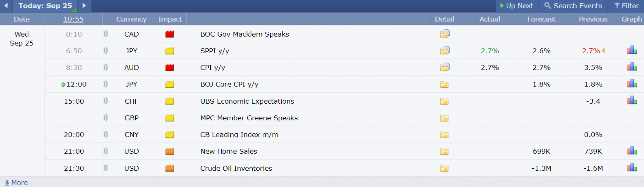
Task: Toggle sound alert for CB Leading Index
Action: click(106, 134)
